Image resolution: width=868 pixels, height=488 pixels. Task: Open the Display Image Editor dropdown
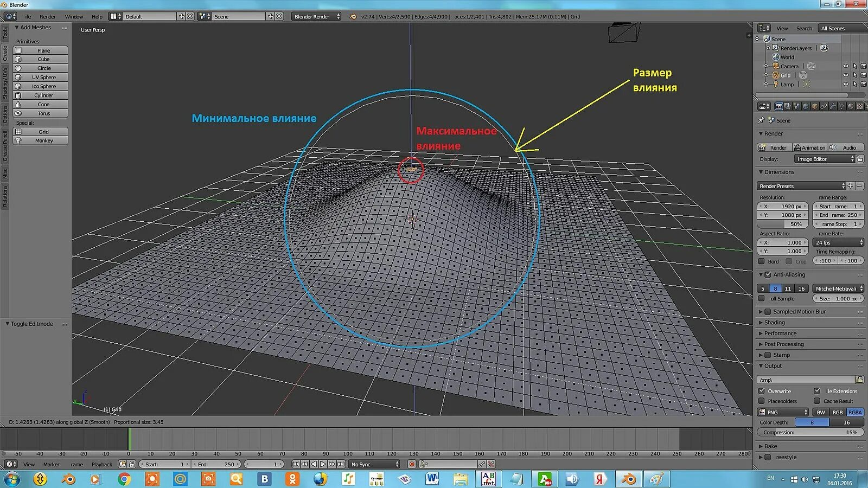click(825, 159)
